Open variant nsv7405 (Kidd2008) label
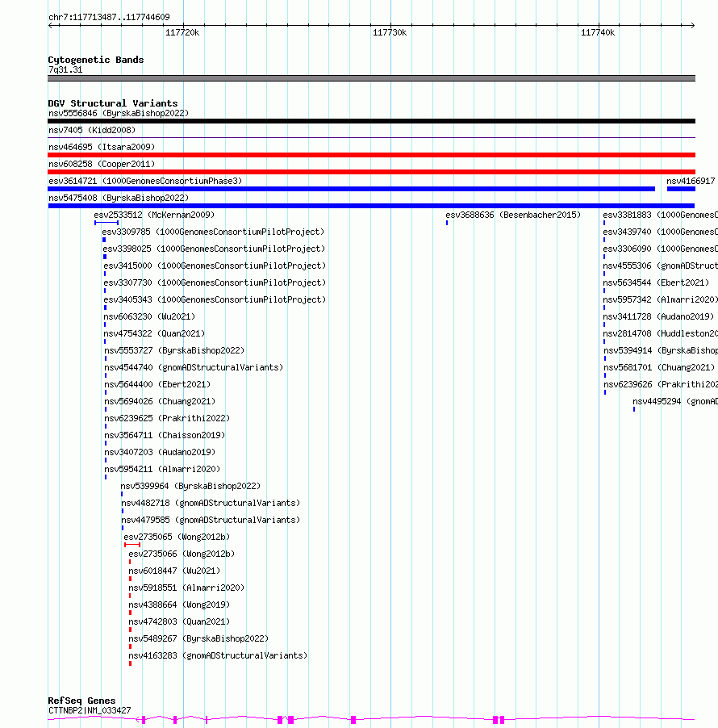The image size is (718, 728). tap(92, 130)
